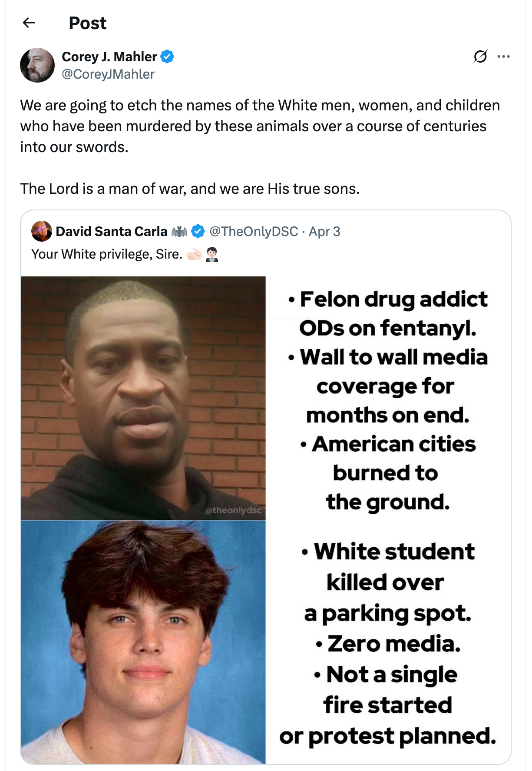The image size is (532, 771).
Task: Click the "Zero media." text panel
Action: (x=388, y=644)
